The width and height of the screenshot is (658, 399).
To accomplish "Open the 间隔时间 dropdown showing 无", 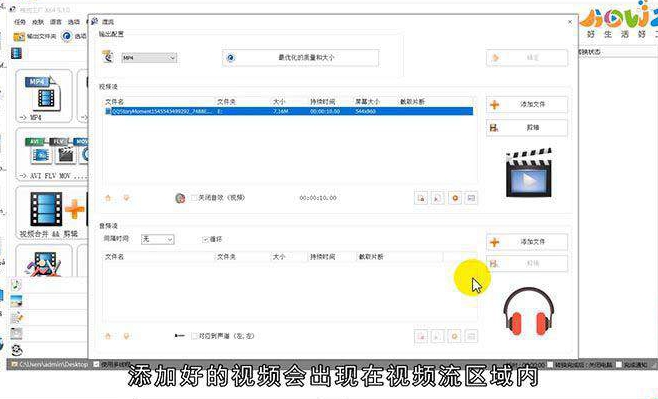I will tap(158, 239).
